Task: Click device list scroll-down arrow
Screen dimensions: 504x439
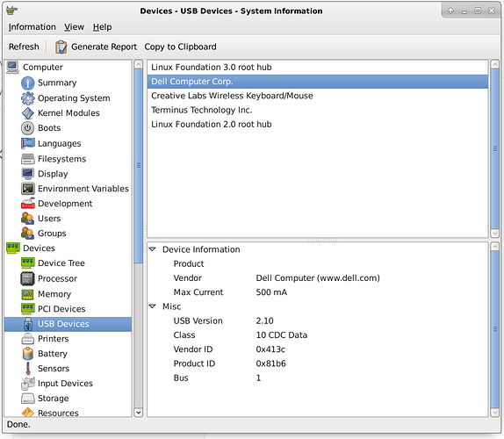Action: click(495, 234)
